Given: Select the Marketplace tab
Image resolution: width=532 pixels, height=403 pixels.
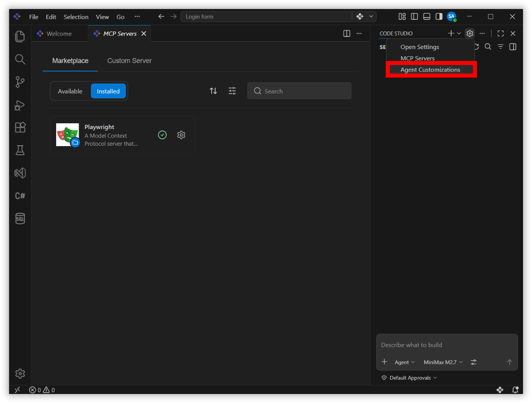Looking at the screenshot, I should [70, 60].
